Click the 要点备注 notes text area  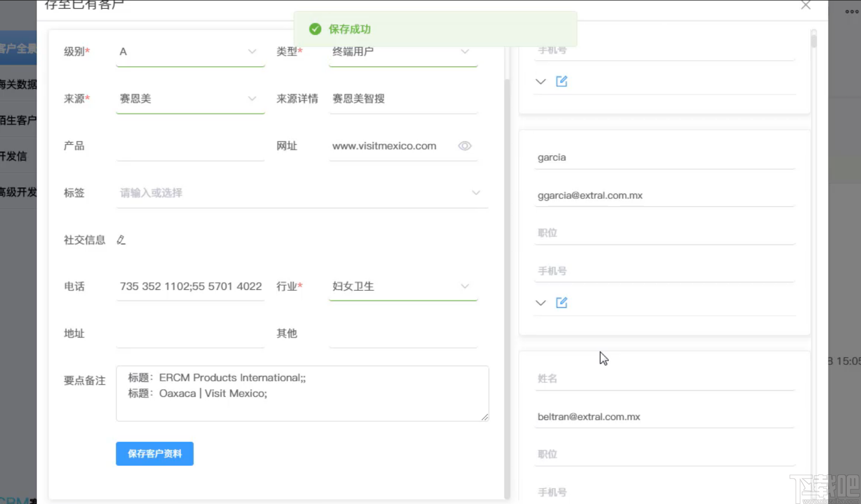[302, 393]
